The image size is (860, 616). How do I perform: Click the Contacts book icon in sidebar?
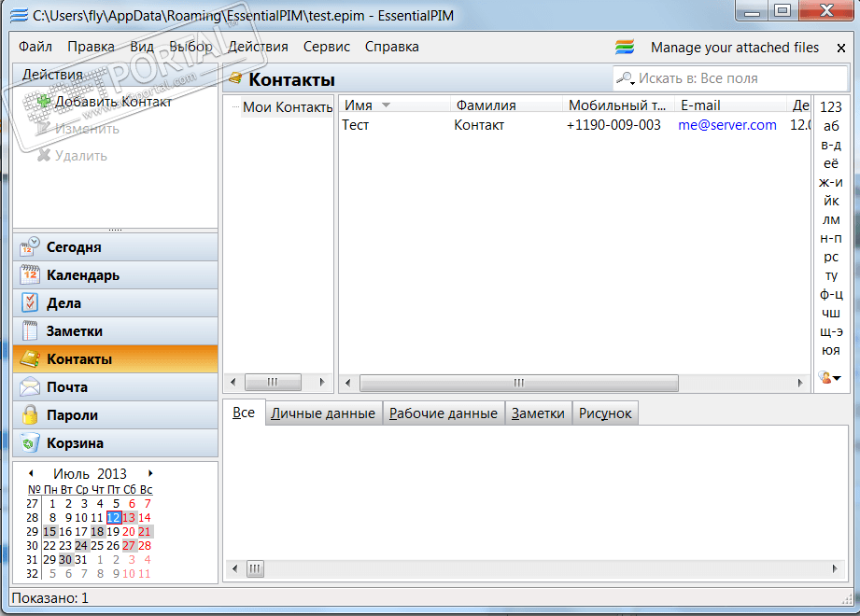(x=30, y=359)
